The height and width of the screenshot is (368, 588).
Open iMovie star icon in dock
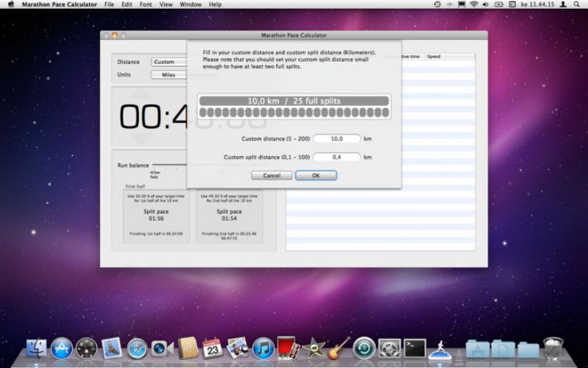(x=314, y=349)
